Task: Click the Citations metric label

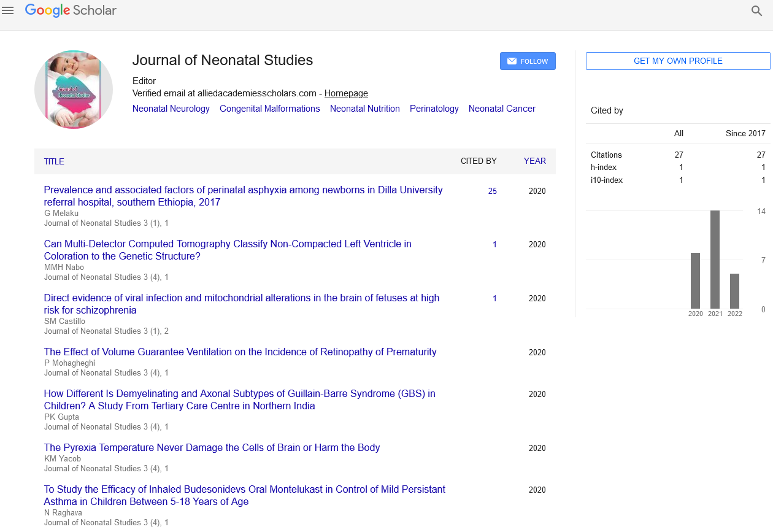Action: 606,155
